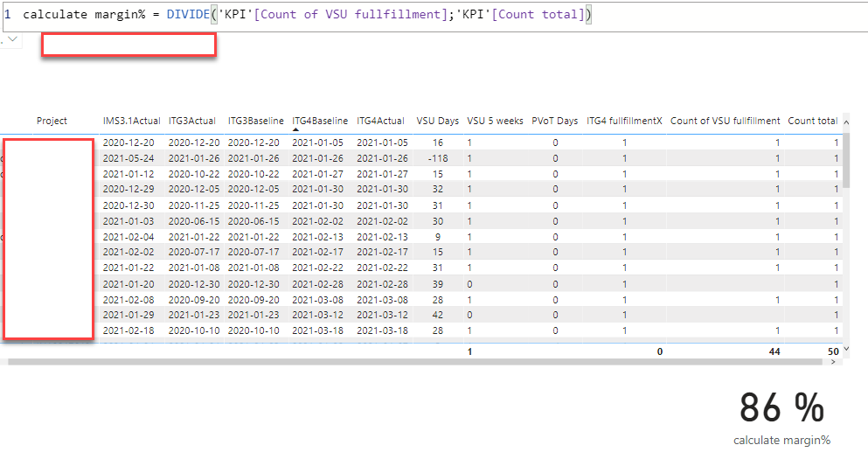Sort by the IMS3.1Actual column header

tap(131, 121)
